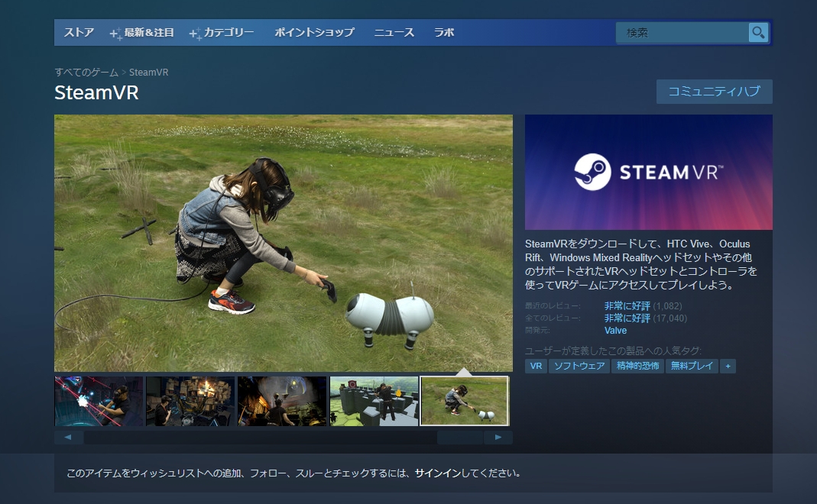The width and height of the screenshot is (817, 504).
Task: Click the thumbnail strip scrollbar handle
Action: [460, 438]
